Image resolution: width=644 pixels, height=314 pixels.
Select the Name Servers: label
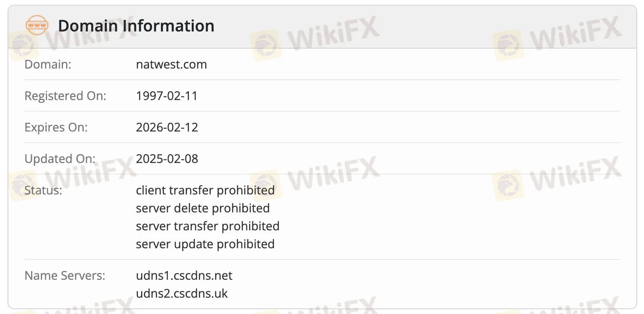pos(65,276)
